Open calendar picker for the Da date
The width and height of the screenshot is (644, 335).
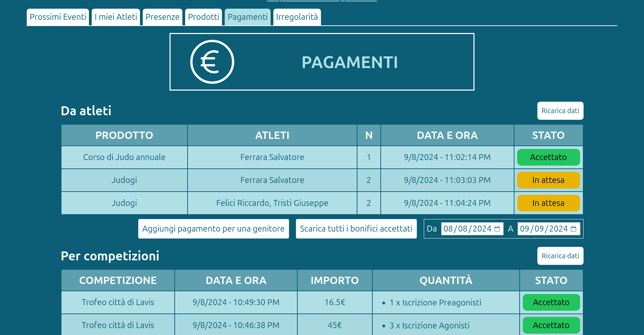coord(497,229)
